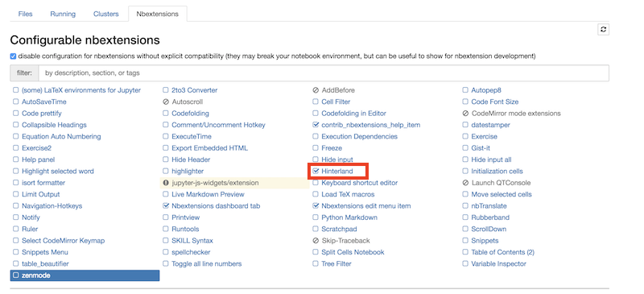The width and height of the screenshot is (644, 294).
Task: Open Table of Contents (2) extension link
Action: 502,252
